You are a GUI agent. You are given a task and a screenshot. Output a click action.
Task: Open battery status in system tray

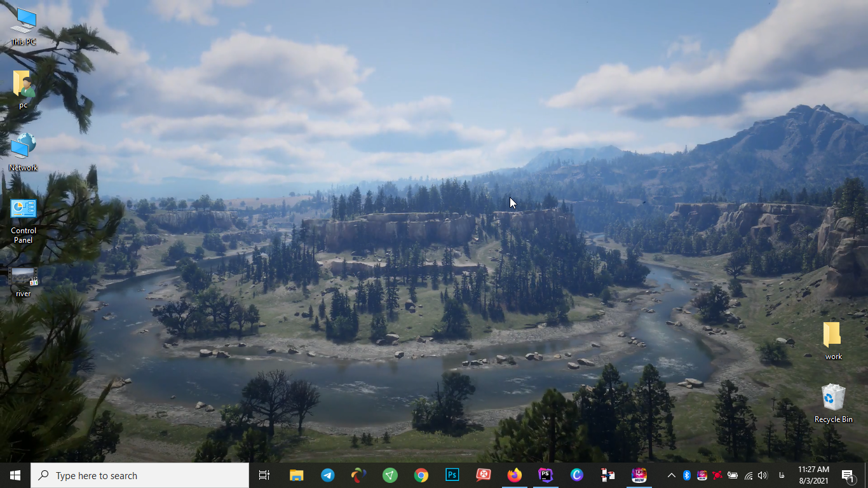[x=732, y=475]
